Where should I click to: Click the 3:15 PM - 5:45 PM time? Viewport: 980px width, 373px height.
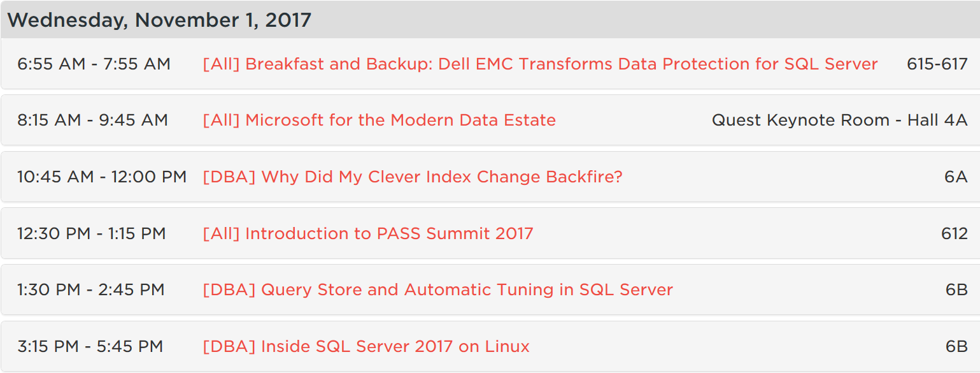tap(90, 347)
